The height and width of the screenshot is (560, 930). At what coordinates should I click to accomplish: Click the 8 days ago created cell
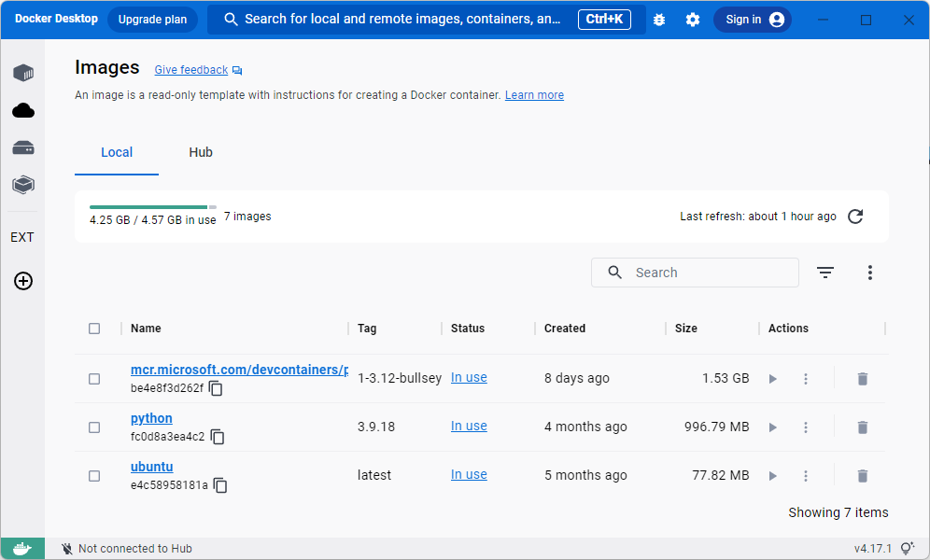tap(576, 378)
